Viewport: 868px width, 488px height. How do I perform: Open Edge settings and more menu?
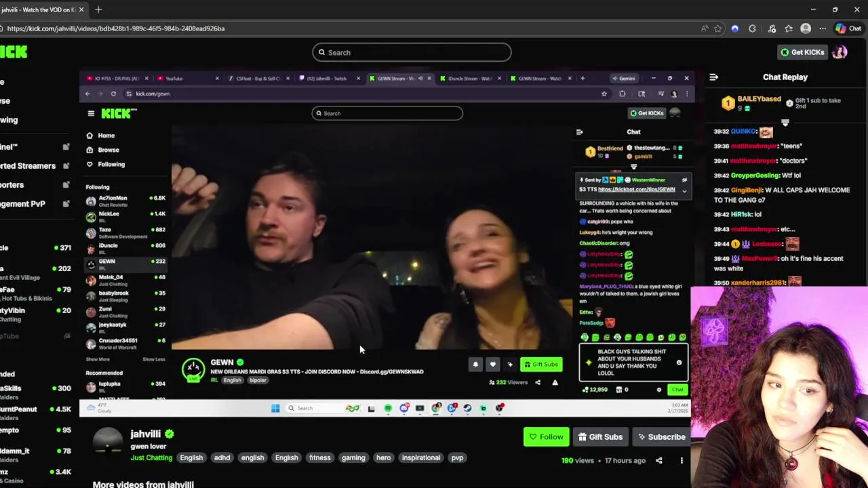823,28
